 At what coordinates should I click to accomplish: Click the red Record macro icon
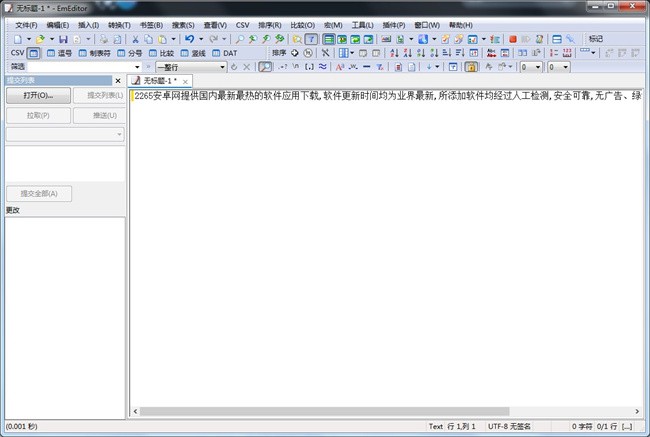coord(513,39)
